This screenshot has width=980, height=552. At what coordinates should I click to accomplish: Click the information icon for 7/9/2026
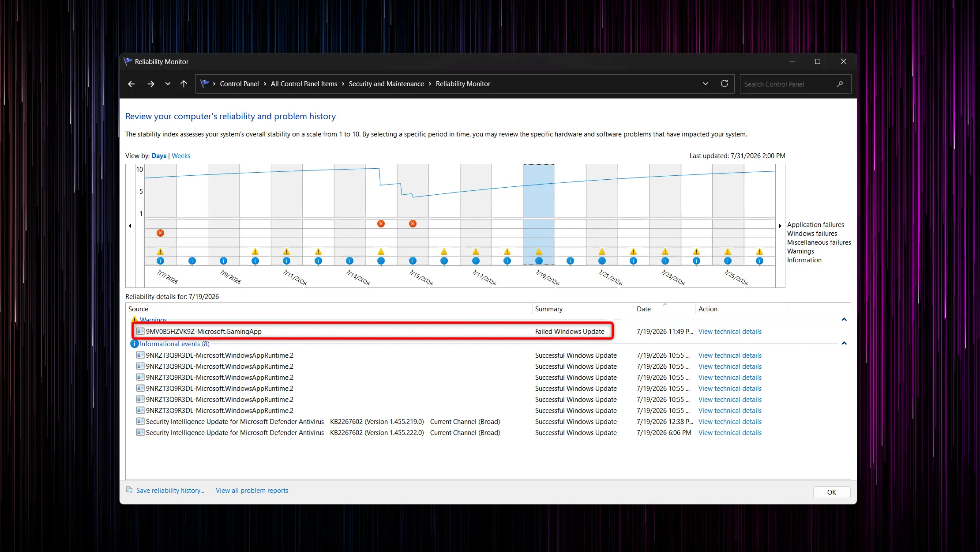223,261
